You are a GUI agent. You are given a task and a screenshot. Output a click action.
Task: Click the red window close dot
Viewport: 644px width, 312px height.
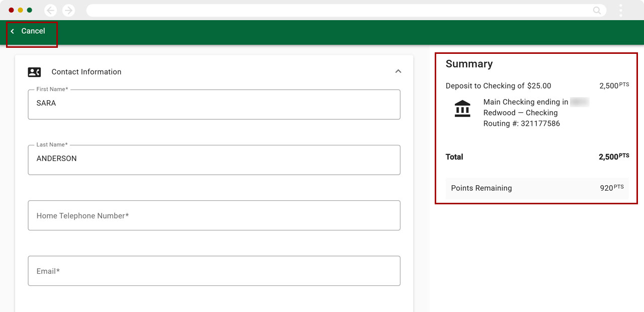[x=11, y=10]
